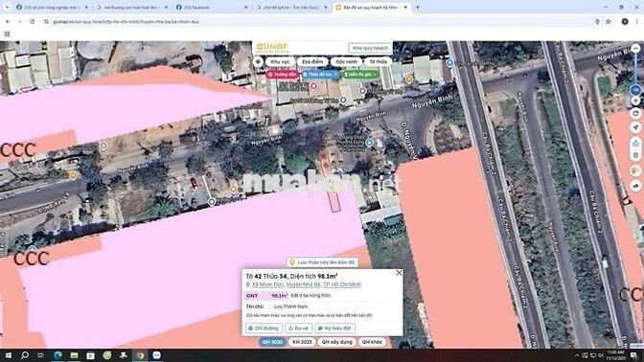Screen dimensions: 644x362
Task: Click the browser apps grid icon
Action: tap(7, 34)
